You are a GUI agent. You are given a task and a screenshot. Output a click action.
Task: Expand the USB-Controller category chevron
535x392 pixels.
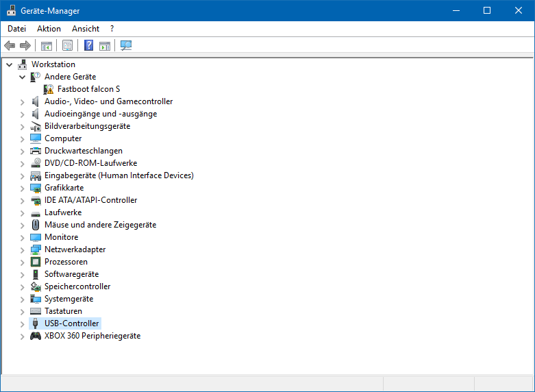23,323
